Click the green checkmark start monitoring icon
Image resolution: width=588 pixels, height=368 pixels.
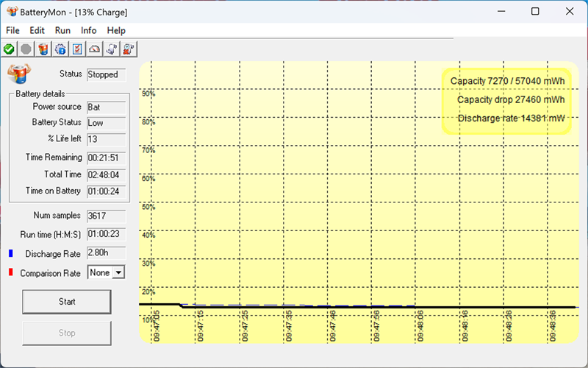coord(9,49)
